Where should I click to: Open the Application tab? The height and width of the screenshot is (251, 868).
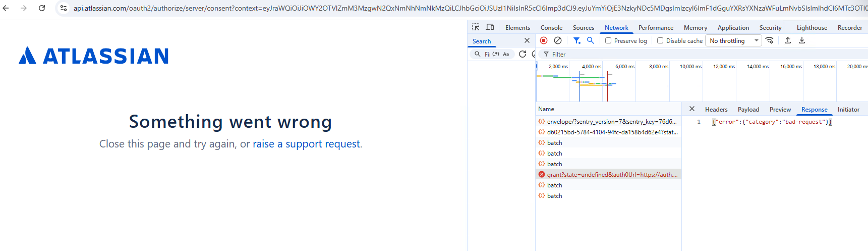tap(733, 28)
